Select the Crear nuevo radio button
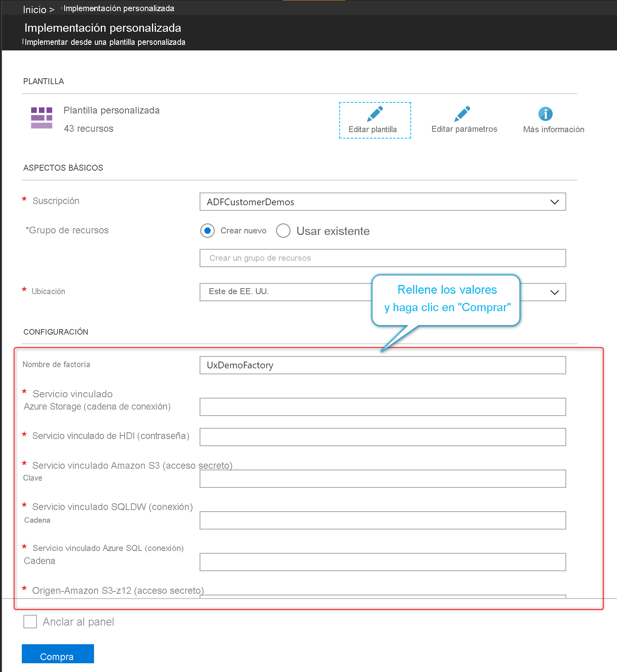The height and width of the screenshot is (672, 617). 207,231
